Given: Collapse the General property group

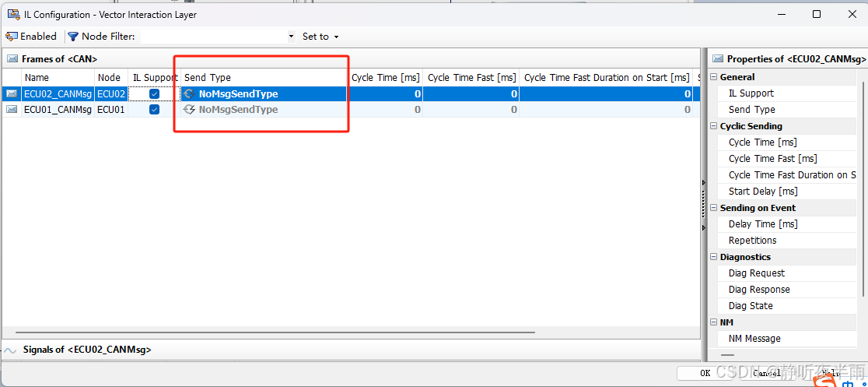Looking at the screenshot, I should 713,77.
